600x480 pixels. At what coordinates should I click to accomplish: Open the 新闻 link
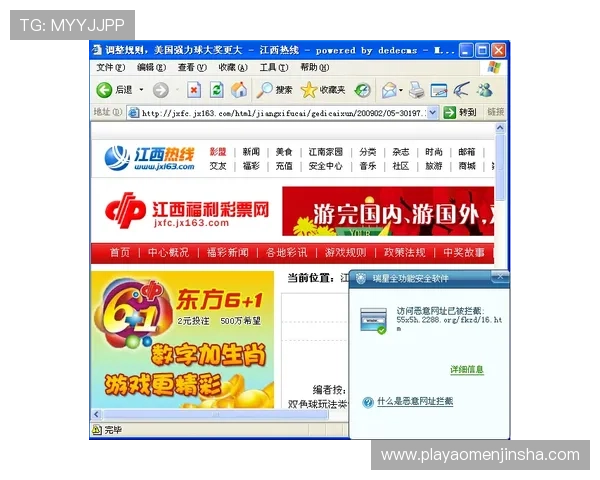(x=251, y=152)
